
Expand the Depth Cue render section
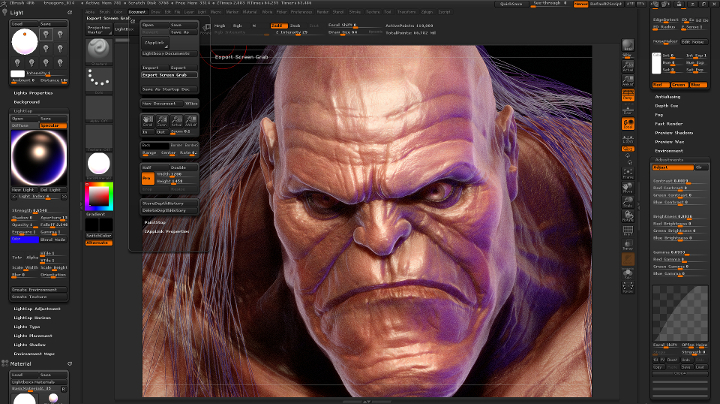click(x=666, y=106)
